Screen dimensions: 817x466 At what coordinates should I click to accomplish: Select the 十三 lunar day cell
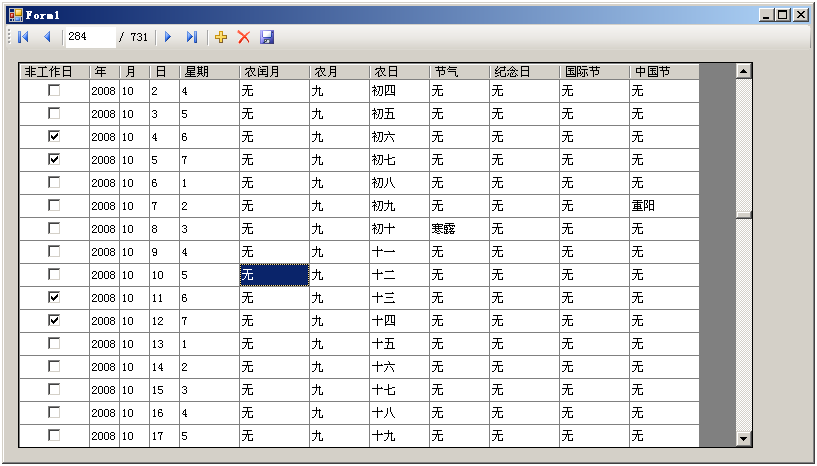click(x=400, y=298)
